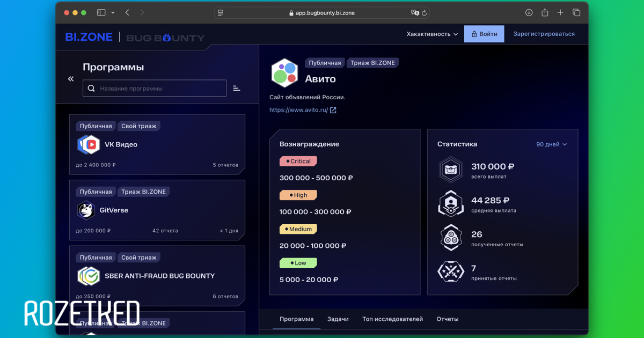Open the Зарегистрироваться link

[x=544, y=34]
